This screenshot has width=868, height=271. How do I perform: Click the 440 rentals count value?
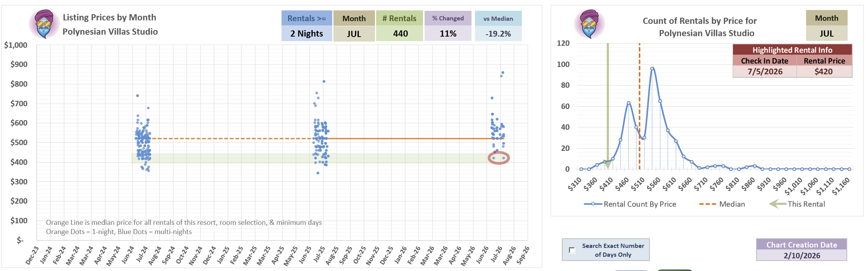click(400, 33)
